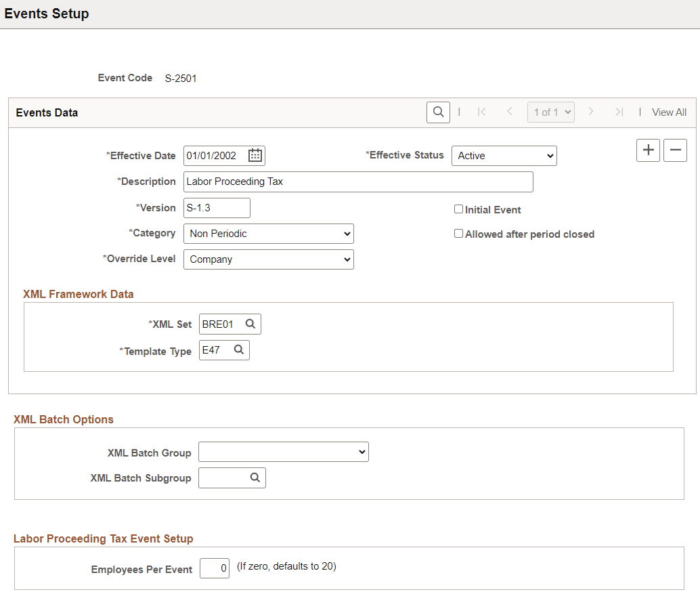This screenshot has height=594, width=700.
Task: Open the Effective Date calendar picker
Action: point(255,155)
